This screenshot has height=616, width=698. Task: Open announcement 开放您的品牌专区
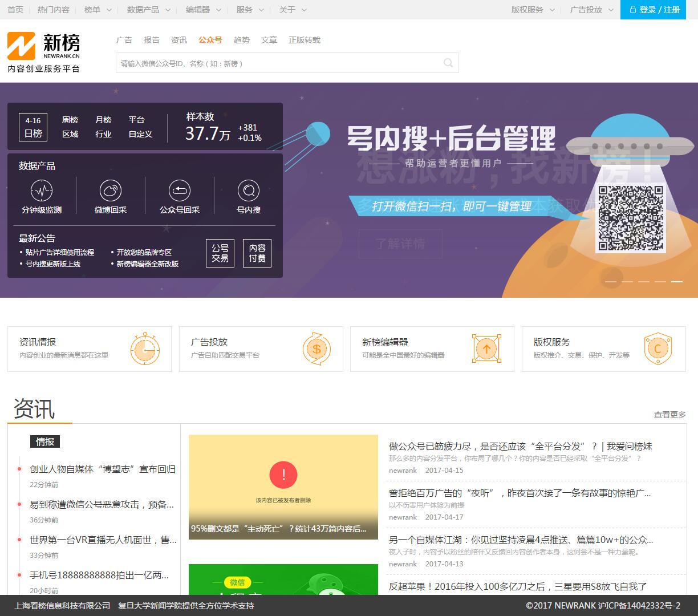[144, 252]
